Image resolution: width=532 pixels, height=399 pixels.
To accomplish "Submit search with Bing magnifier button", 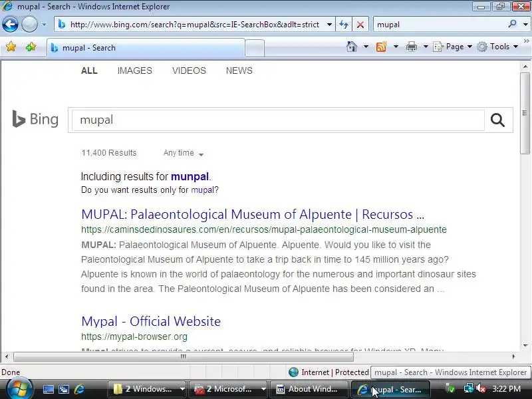I will (497, 120).
